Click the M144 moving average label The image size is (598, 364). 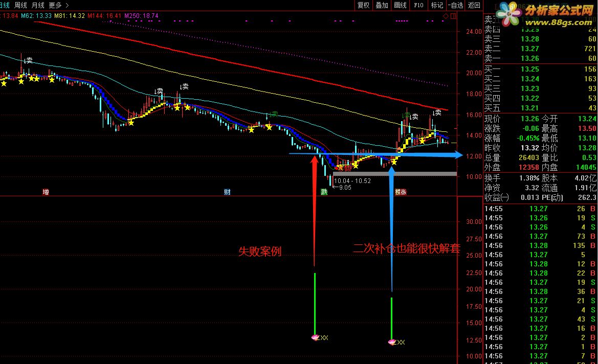(104, 16)
